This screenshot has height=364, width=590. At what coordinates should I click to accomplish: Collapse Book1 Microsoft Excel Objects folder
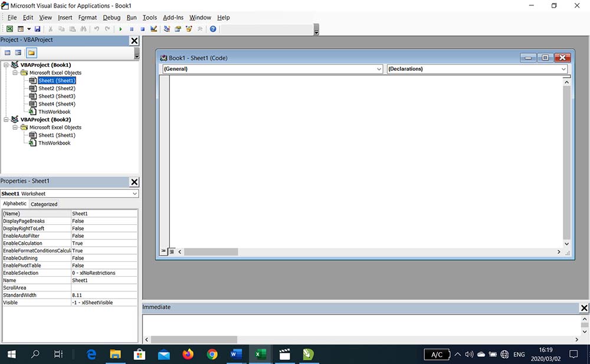pyautogui.click(x=15, y=73)
